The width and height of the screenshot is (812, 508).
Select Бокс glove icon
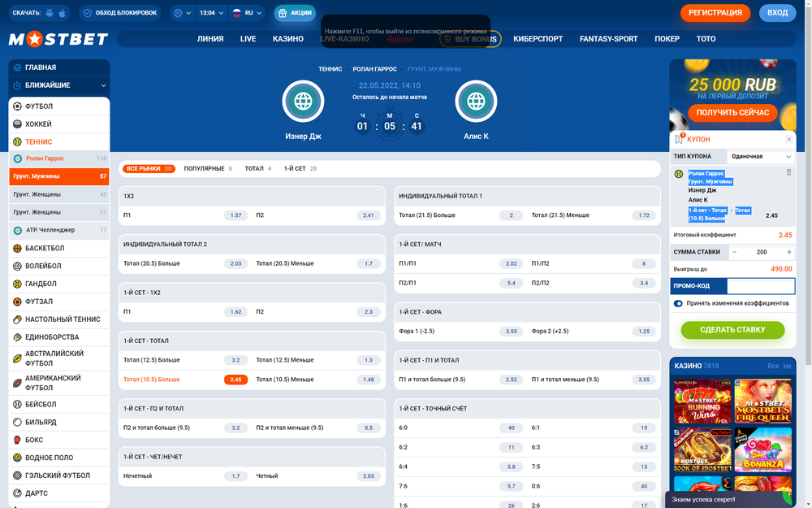tap(17, 440)
